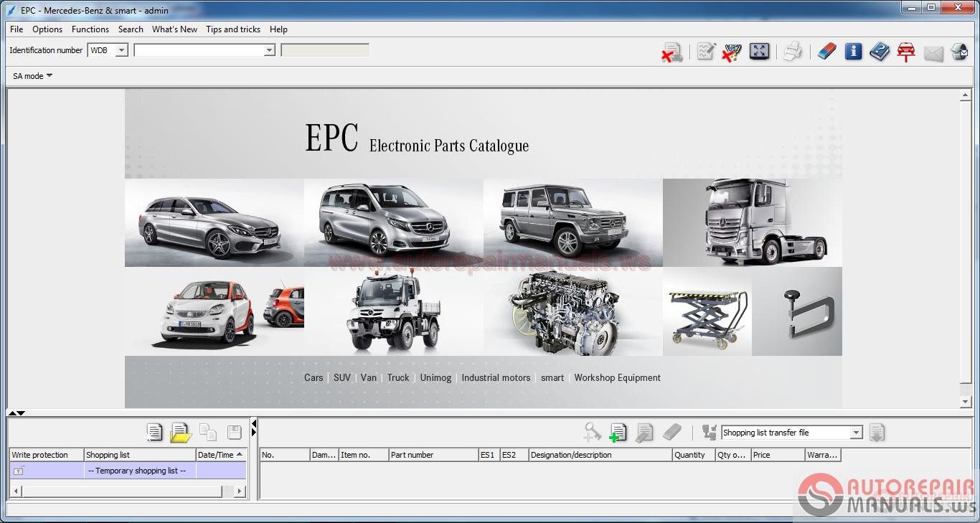Open the blue help book icon
980x523 pixels.
(880, 52)
